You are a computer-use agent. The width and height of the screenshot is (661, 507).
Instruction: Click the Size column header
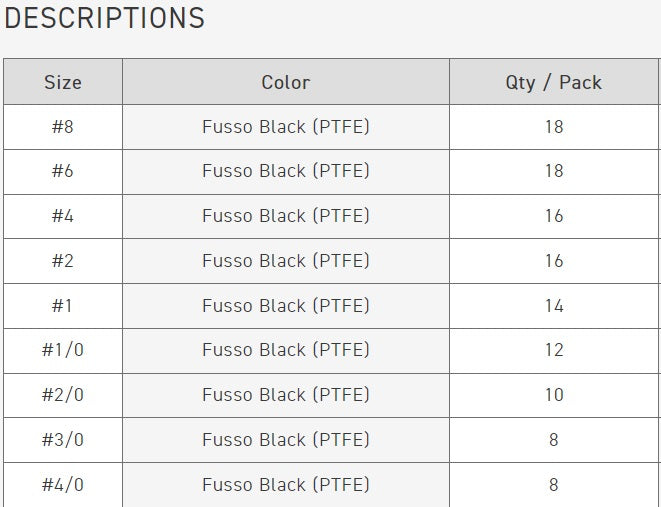(x=63, y=82)
